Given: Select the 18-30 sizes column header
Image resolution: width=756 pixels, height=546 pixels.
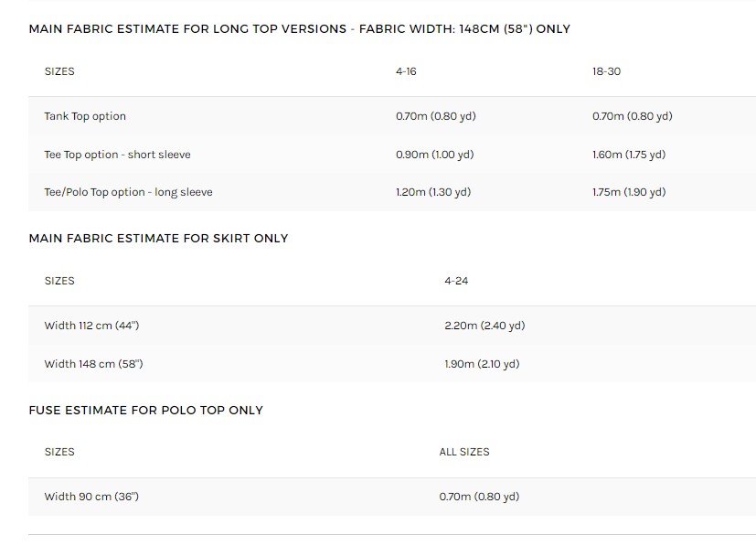Looking at the screenshot, I should click(606, 71).
